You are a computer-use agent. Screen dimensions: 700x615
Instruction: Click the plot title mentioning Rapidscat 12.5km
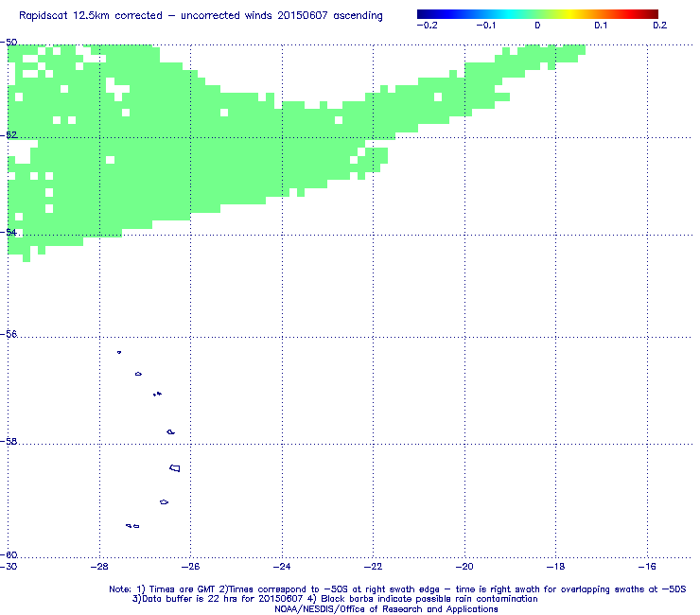[x=201, y=16]
